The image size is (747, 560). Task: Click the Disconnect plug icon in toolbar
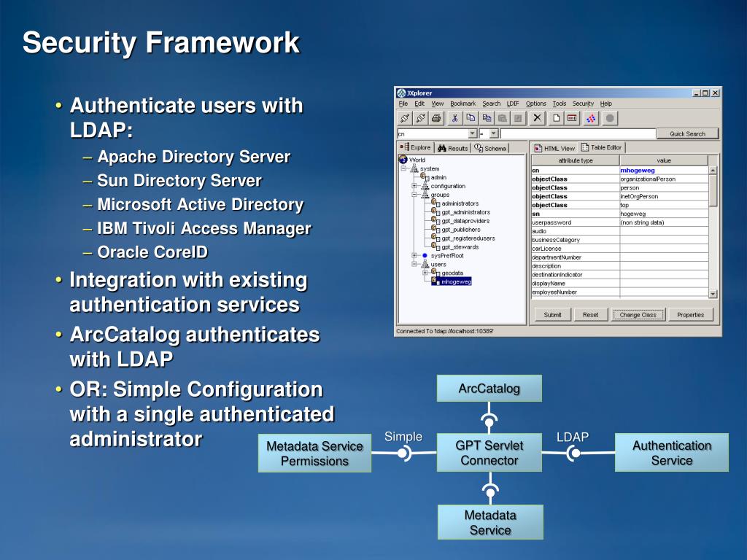point(421,117)
